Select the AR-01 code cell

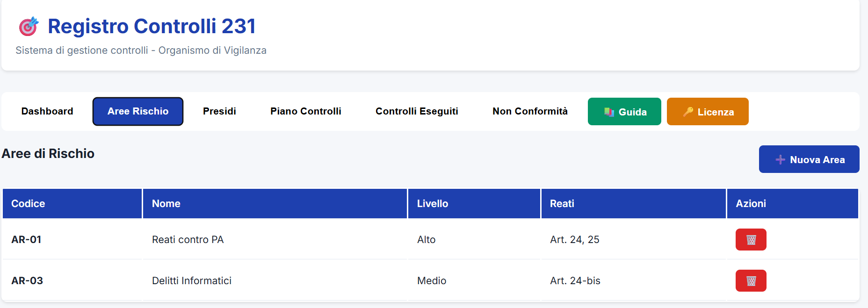pos(27,240)
